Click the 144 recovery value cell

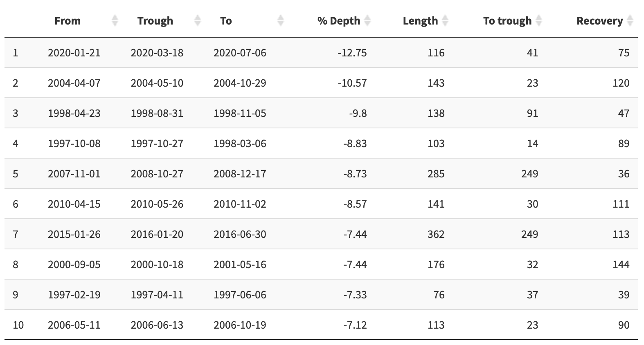621,264
